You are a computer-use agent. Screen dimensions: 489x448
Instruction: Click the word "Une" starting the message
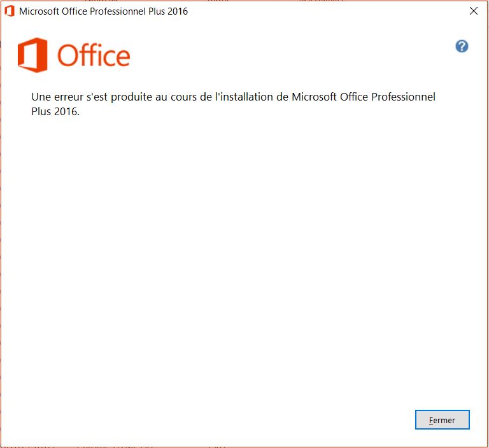pos(41,97)
